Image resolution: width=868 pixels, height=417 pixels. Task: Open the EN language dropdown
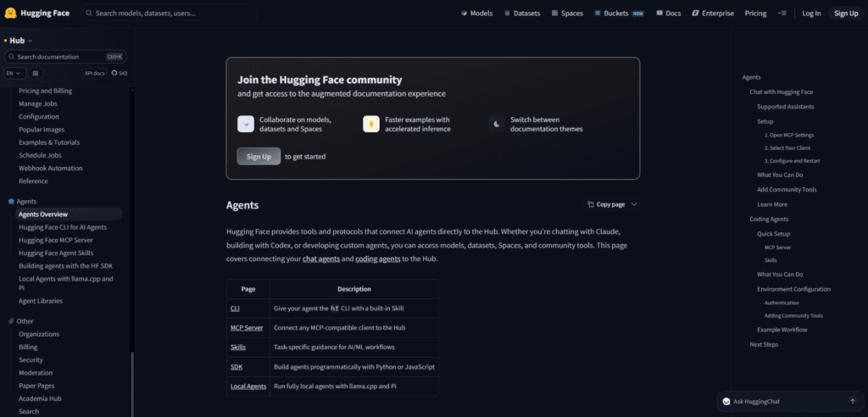click(15, 73)
